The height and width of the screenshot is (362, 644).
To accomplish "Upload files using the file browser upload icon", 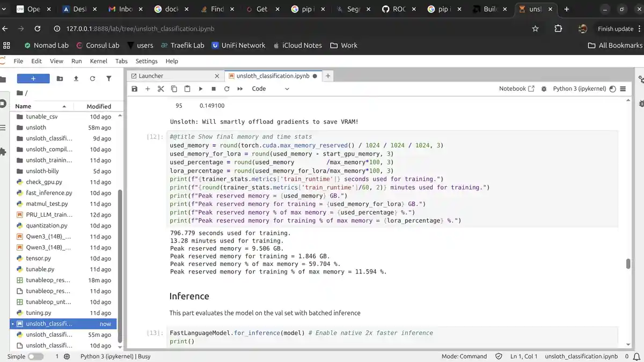I will tap(76, 79).
